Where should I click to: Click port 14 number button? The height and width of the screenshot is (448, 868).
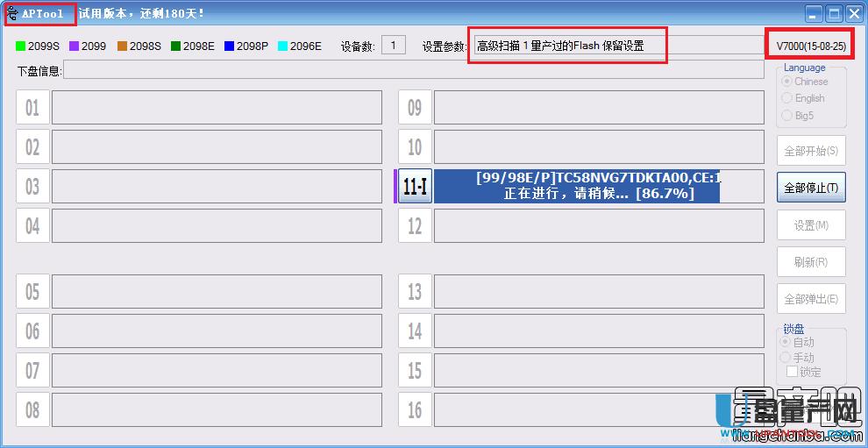tap(416, 331)
